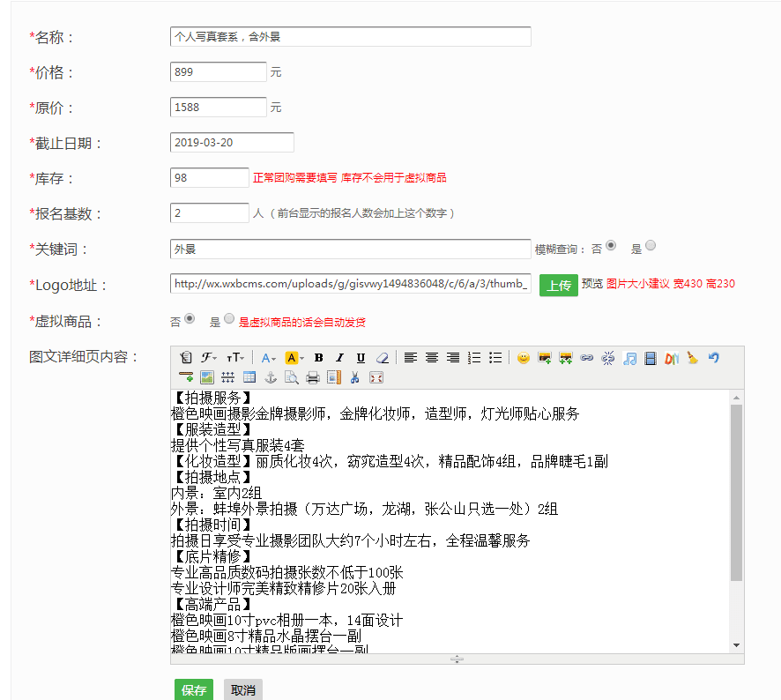Image resolution: width=781 pixels, height=700 pixels.
Task: Preview the editor content
Action: [x=292, y=377]
